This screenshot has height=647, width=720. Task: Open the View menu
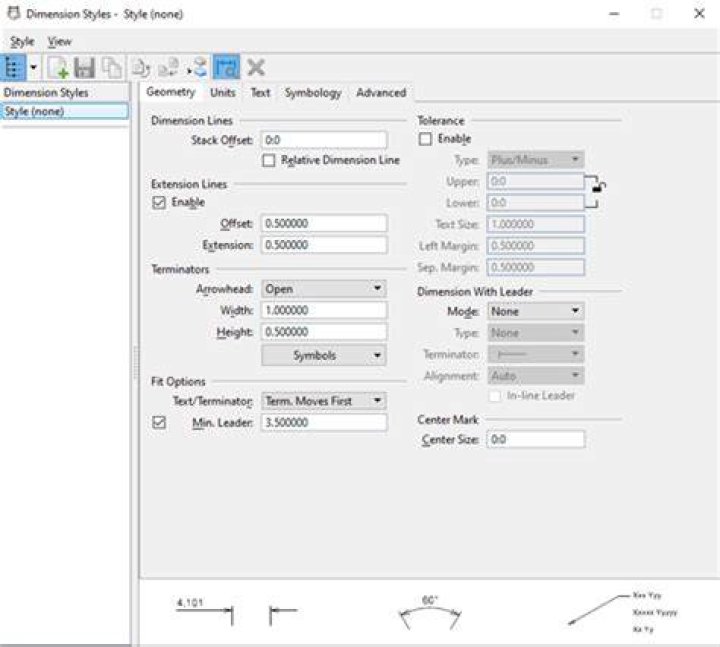pyautogui.click(x=60, y=41)
